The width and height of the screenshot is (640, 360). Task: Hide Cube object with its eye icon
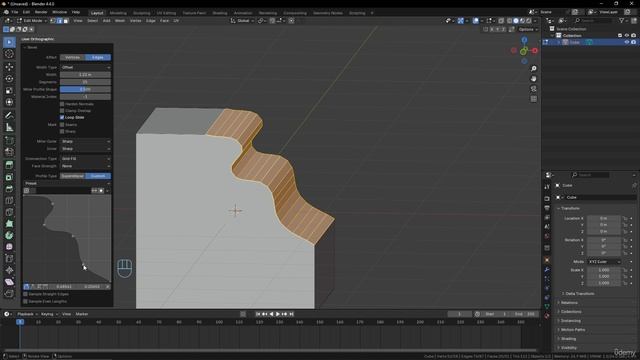(627, 42)
